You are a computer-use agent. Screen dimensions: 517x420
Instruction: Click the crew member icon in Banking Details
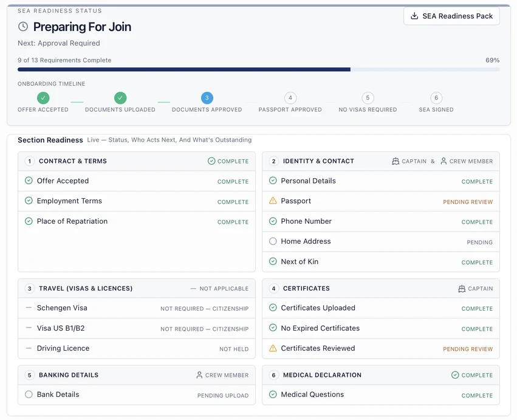[199, 375]
